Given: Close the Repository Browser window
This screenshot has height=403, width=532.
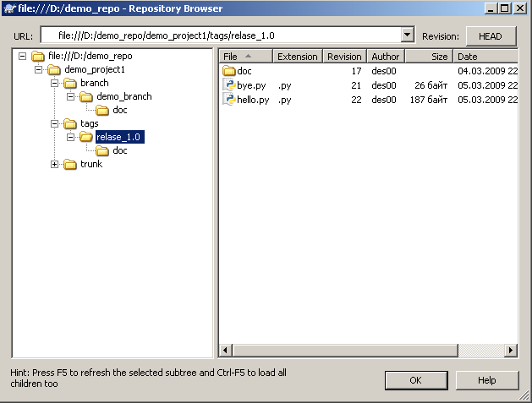Looking at the screenshot, I should click(520, 8).
